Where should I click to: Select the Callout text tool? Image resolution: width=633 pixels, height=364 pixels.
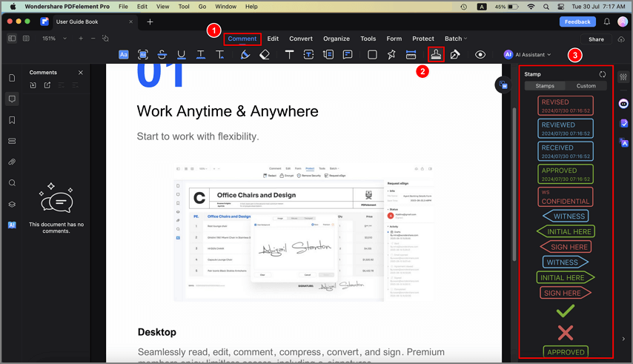click(x=328, y=54)
